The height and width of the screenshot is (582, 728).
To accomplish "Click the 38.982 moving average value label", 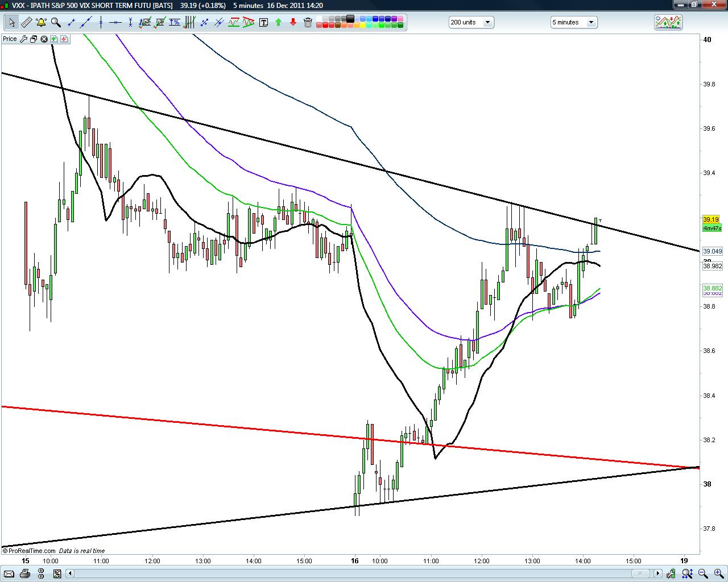I will pos(713,266).
